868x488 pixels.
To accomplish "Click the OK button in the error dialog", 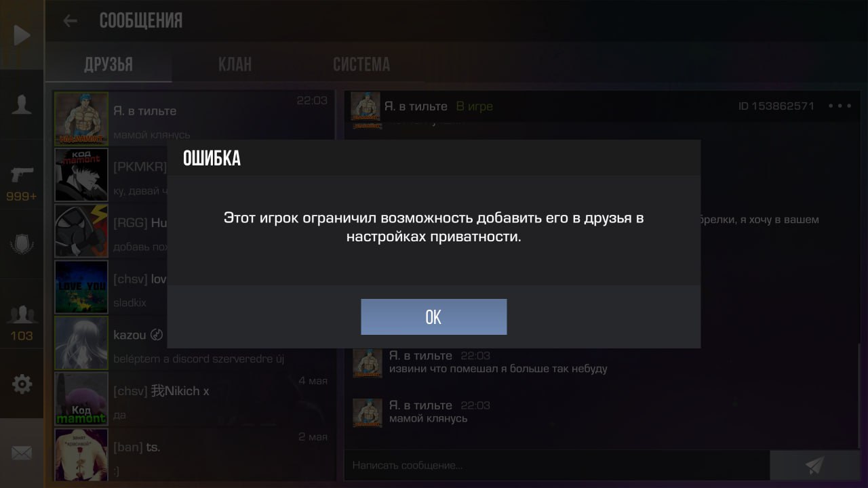I will [x=433, y=317].
